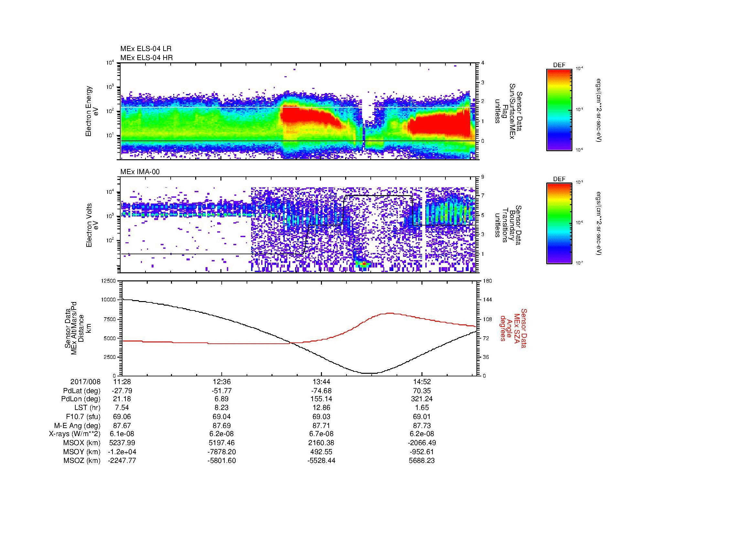Click MSOX value 5237.99
756x534 pixels.
tap(122, 443)
